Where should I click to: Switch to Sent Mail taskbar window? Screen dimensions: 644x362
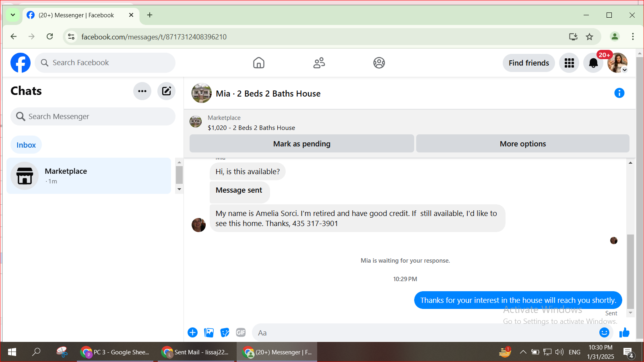point(196,352)
